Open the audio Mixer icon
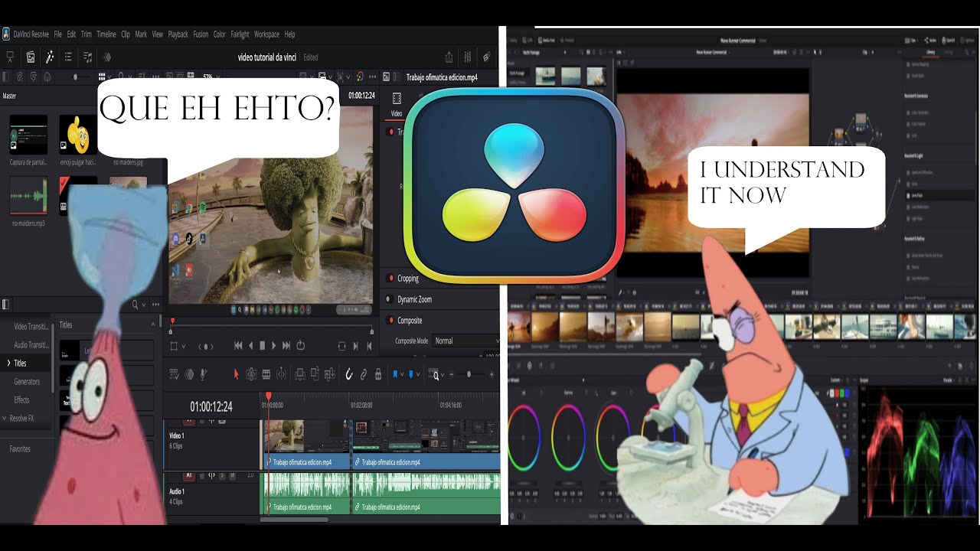 pos(468,57)
